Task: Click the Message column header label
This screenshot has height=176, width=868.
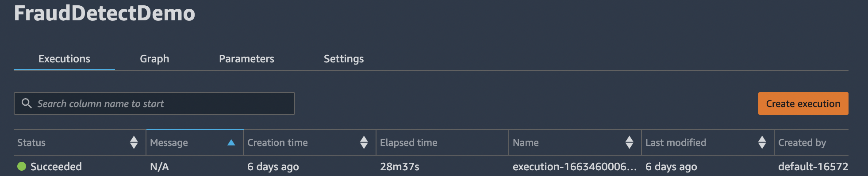Action: 169,142
